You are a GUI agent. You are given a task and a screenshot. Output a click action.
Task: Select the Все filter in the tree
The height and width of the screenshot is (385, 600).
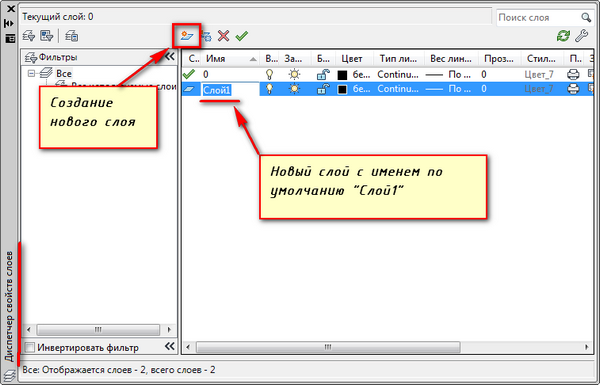tap(64, 73)
